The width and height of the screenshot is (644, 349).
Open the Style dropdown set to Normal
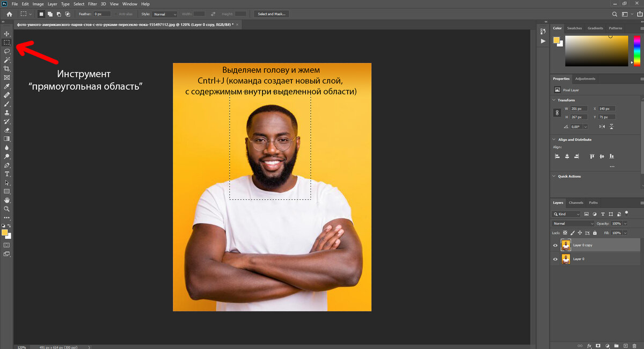tap(165, 14)
